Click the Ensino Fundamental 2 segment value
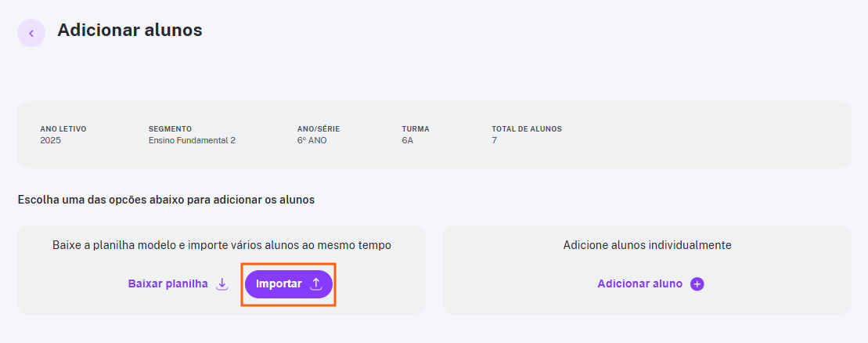Viewport: 868px width, 343px height. pos(192,141)
